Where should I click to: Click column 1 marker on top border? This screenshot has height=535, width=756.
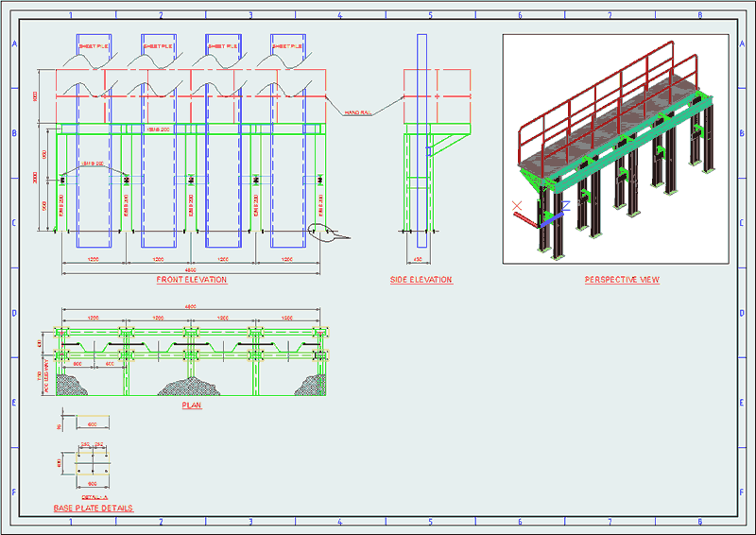70,15
